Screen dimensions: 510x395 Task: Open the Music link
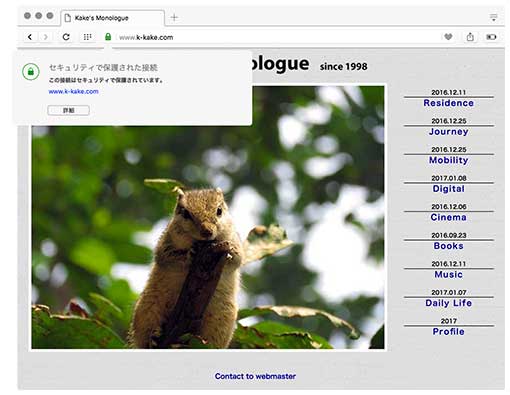pyautogui.click(x=449, y=274)
